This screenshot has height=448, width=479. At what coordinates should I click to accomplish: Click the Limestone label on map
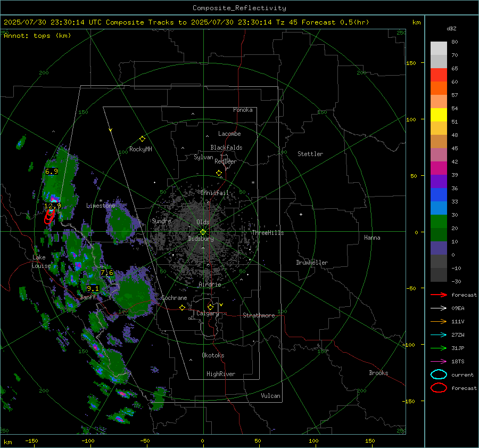pos(101,206)
